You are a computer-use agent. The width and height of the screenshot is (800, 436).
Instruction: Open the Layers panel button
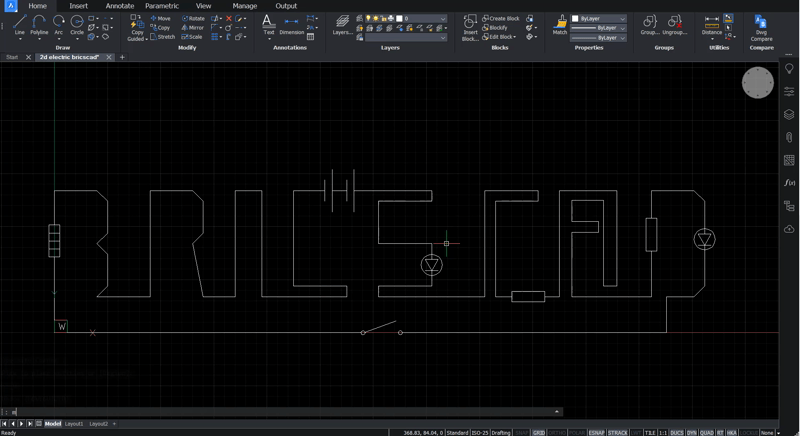coord(342,25)
